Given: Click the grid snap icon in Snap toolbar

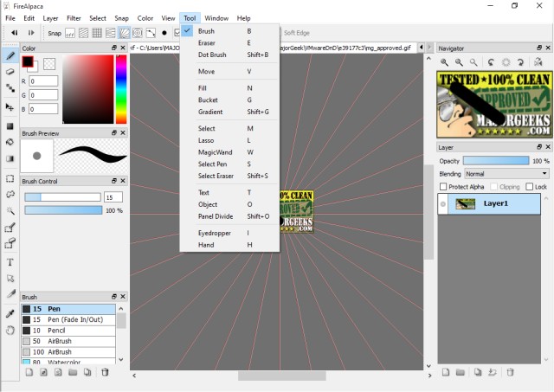Looking at the screenshot, I should (97, 33).
